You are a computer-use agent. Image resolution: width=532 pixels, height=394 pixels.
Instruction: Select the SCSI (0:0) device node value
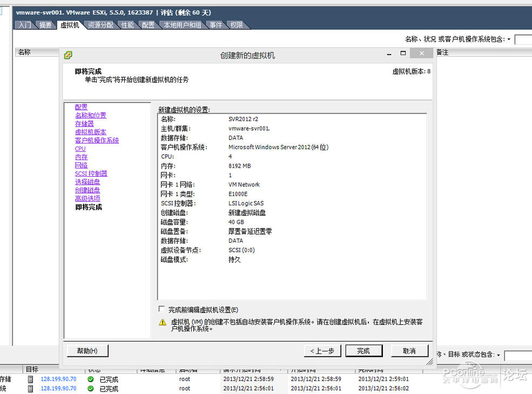coord(241,250)
